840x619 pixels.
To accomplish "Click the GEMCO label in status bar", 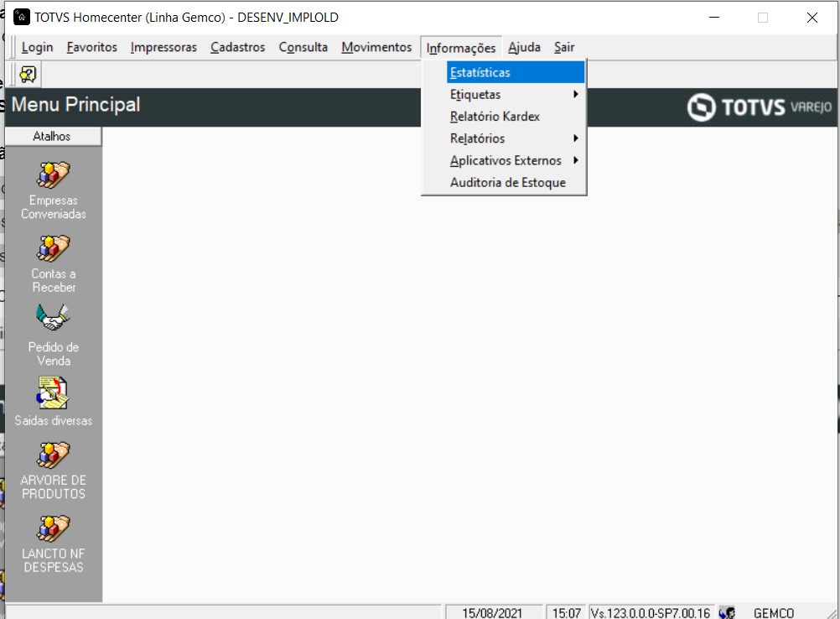I will [x=774, y=612].
